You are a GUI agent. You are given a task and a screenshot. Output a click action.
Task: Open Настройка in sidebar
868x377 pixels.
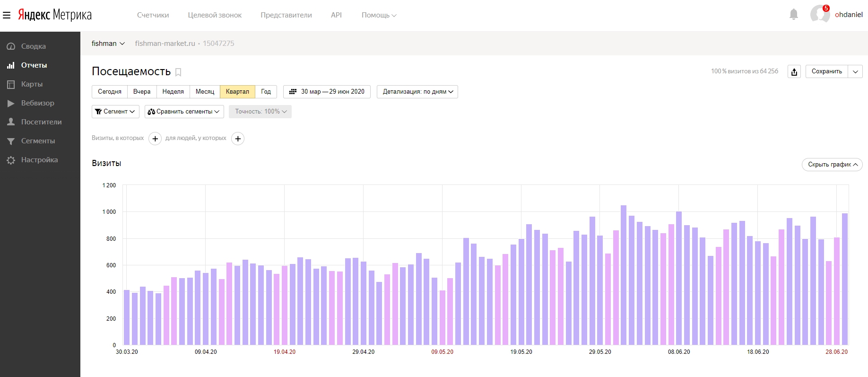[40, 160]
